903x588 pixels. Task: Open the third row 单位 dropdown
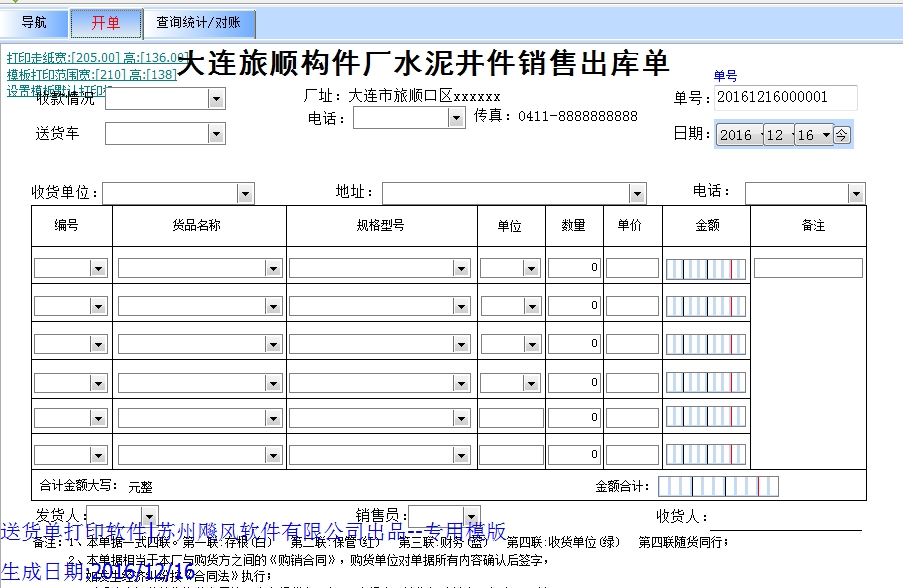coord(531,344)
